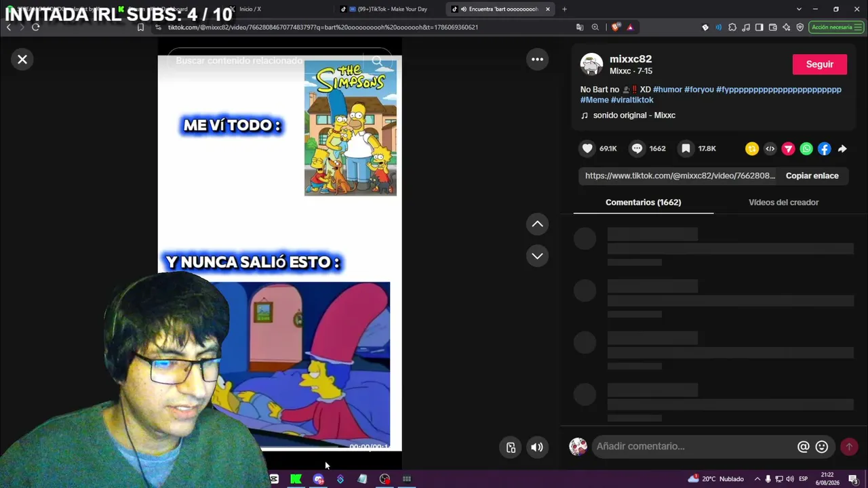Open the #Meme hashtag
The image size is (868, 488).
point(594,100)
